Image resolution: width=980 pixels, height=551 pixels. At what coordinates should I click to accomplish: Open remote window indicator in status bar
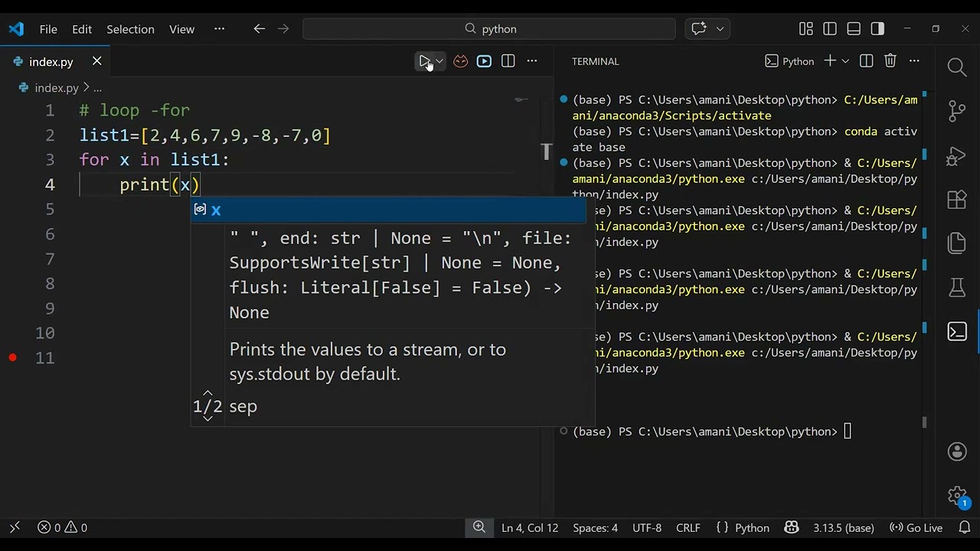(15, 527)
